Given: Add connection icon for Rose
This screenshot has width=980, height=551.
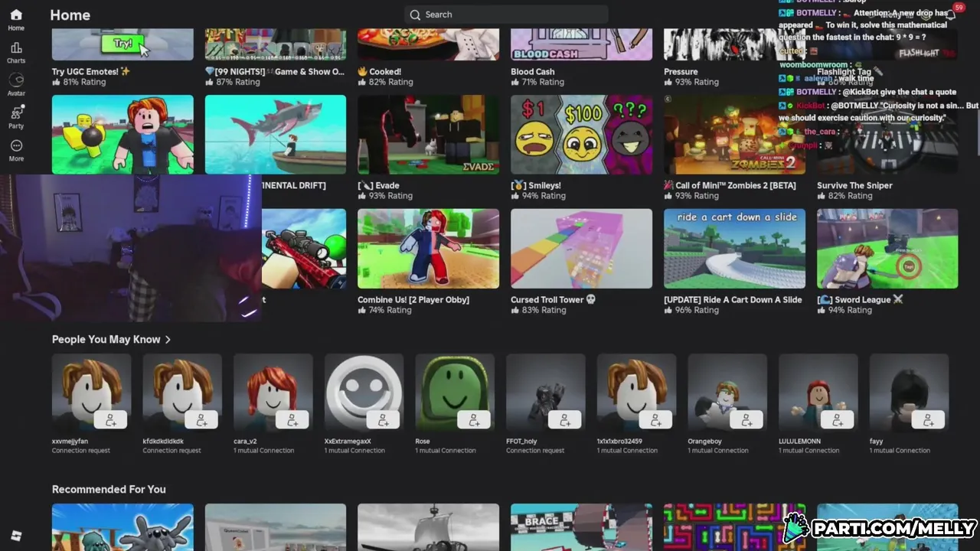Looking at the screenshot, I should [474, 420].
